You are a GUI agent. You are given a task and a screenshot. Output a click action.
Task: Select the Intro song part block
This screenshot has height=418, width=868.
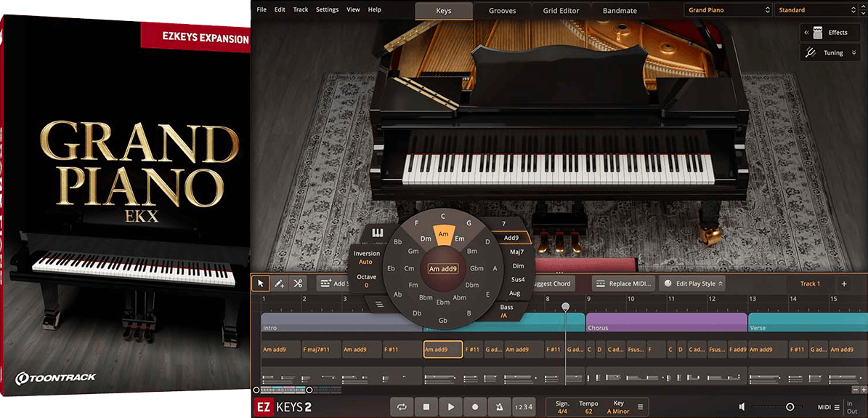(x=341, y=323)
